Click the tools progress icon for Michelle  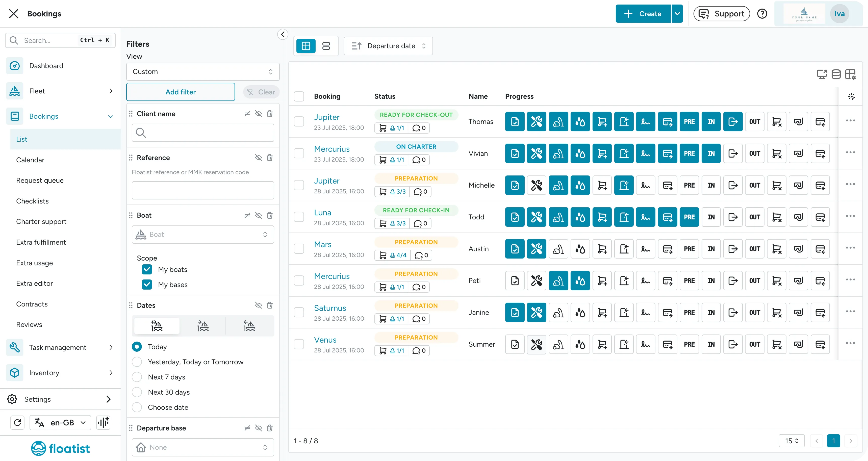[537, 185]
